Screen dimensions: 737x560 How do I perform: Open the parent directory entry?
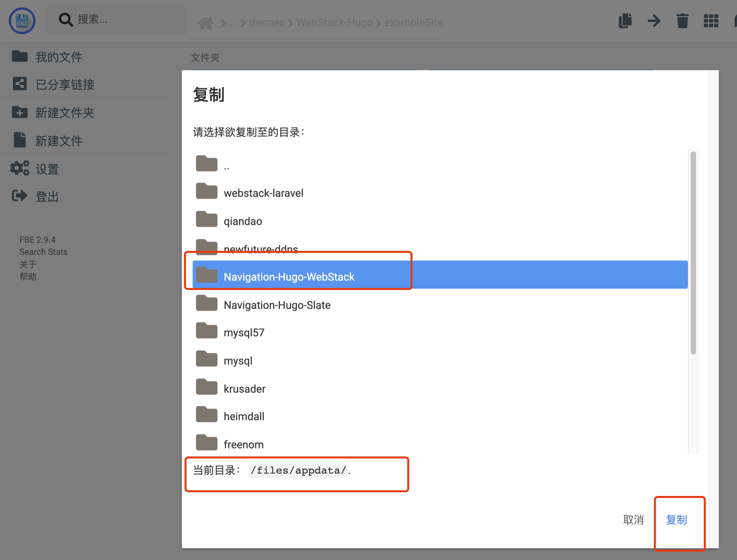click(227, 164)
